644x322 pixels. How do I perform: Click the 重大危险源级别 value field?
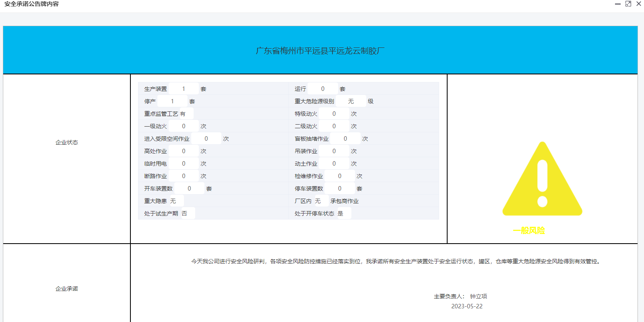351,101
